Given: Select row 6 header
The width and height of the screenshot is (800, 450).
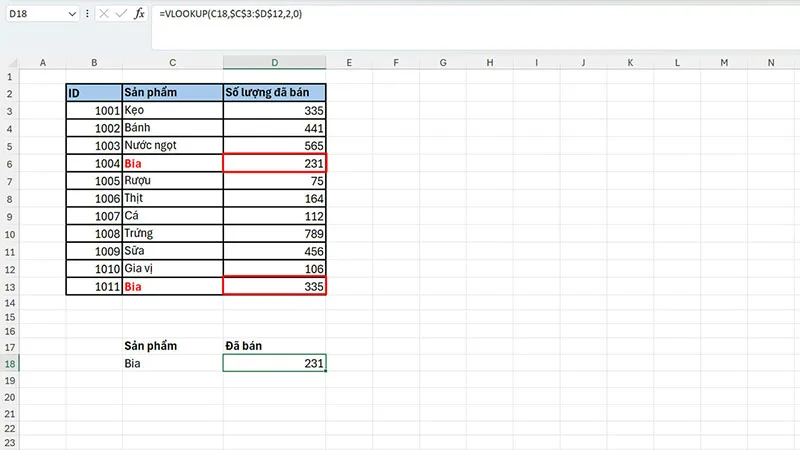Looking at the screenshot, I should click(x=10, y=164).
